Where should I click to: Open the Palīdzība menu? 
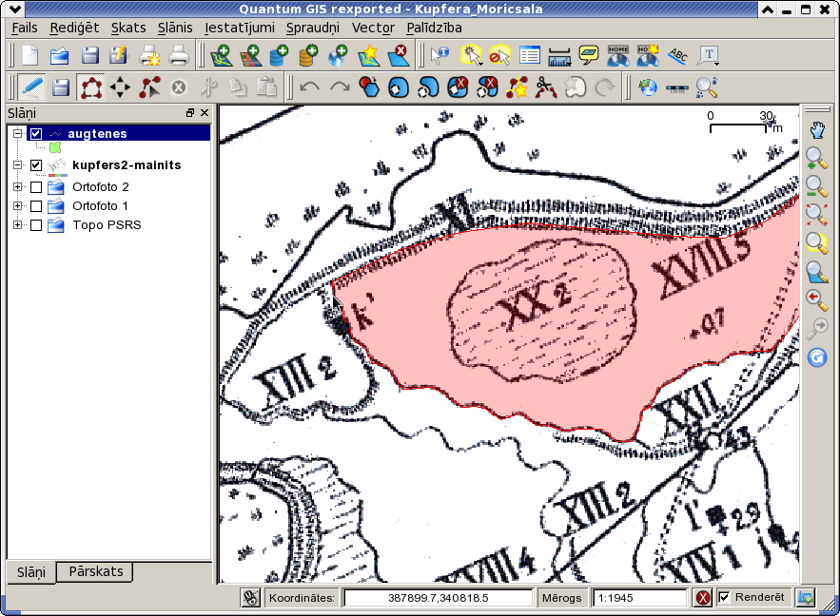click(x=434, y=28)
